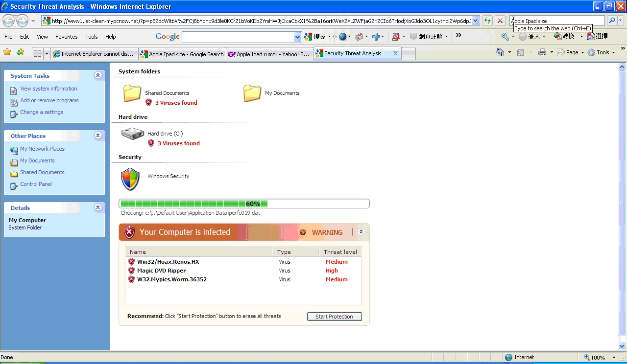Click the Hard drive (C:) icon

132,134
